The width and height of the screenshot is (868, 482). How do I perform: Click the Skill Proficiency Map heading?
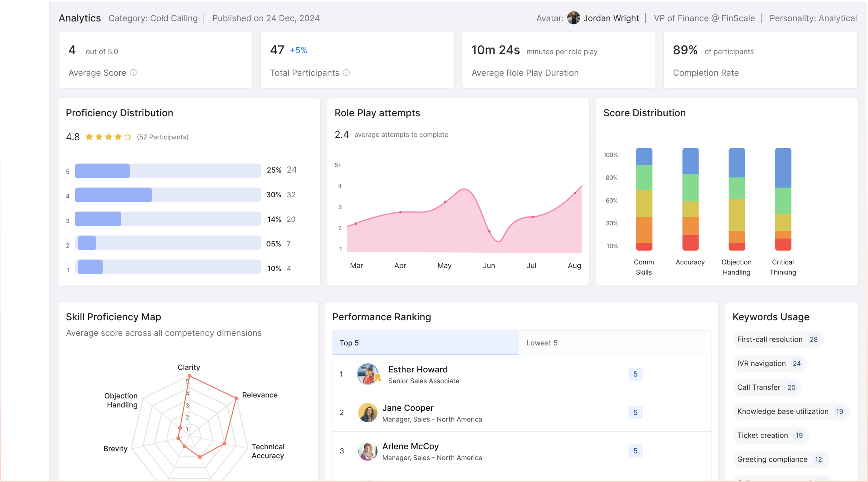coord(113,317)
